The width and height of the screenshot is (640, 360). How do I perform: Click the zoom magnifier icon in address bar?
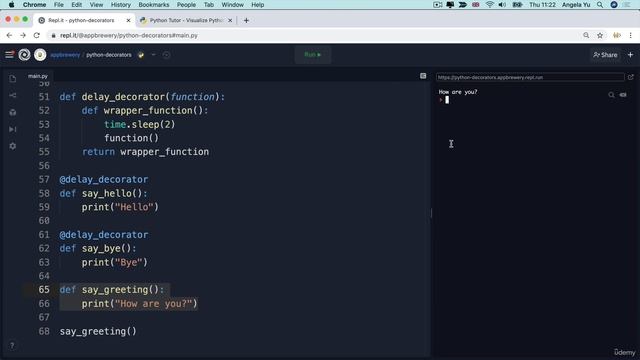pos(586,36)
